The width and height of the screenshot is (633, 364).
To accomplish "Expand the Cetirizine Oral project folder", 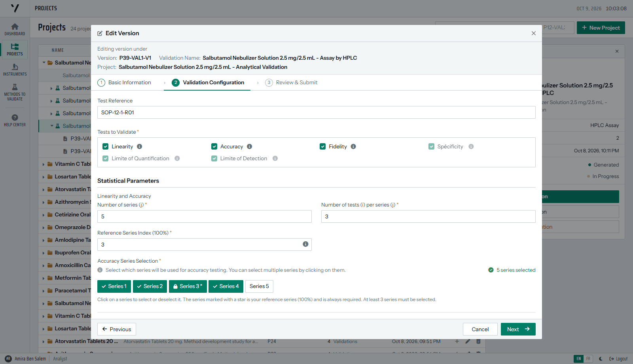I will (44, 215).
